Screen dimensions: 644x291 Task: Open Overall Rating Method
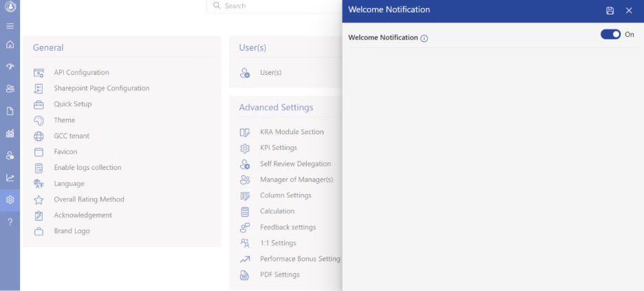coord(89,199)
